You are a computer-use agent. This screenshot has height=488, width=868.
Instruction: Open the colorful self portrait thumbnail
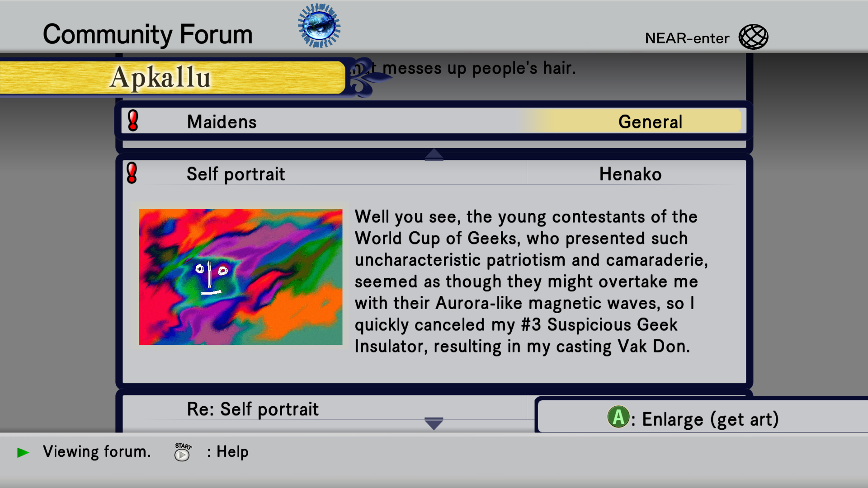click(x=241, y=277)
